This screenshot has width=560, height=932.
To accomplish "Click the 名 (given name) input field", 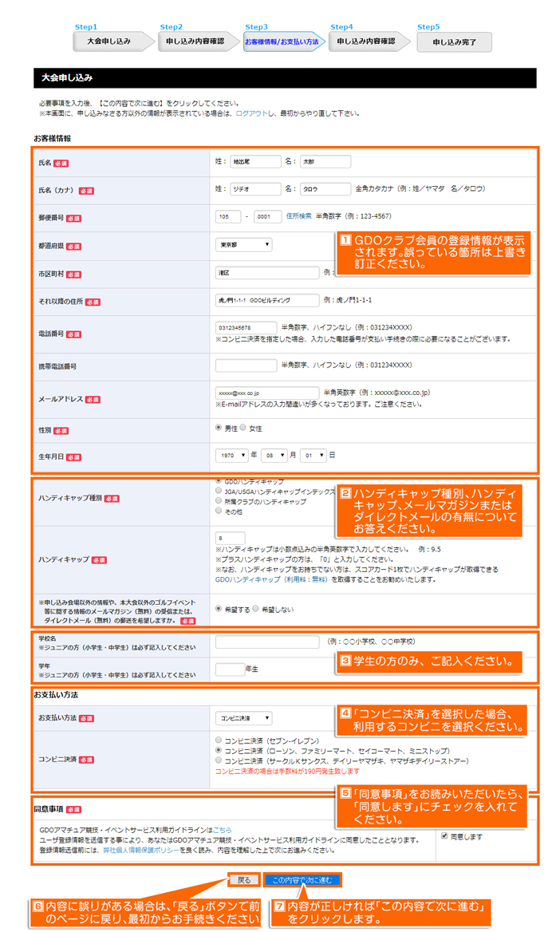I will (x=325, y=162).
